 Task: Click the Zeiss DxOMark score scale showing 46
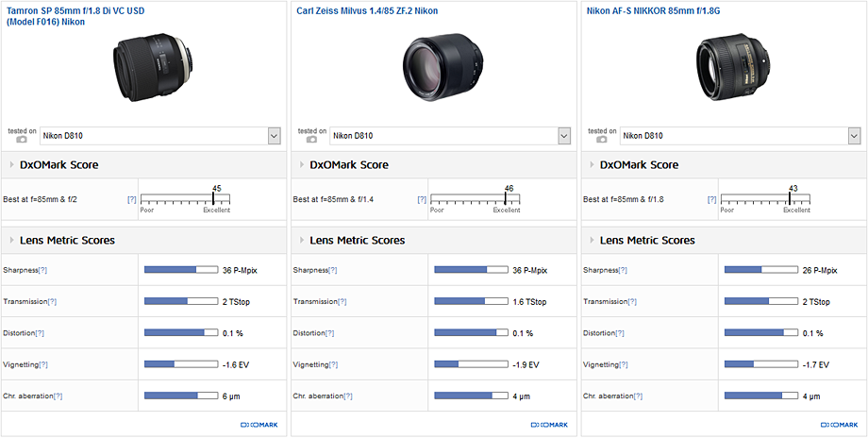tap(475, 199)
